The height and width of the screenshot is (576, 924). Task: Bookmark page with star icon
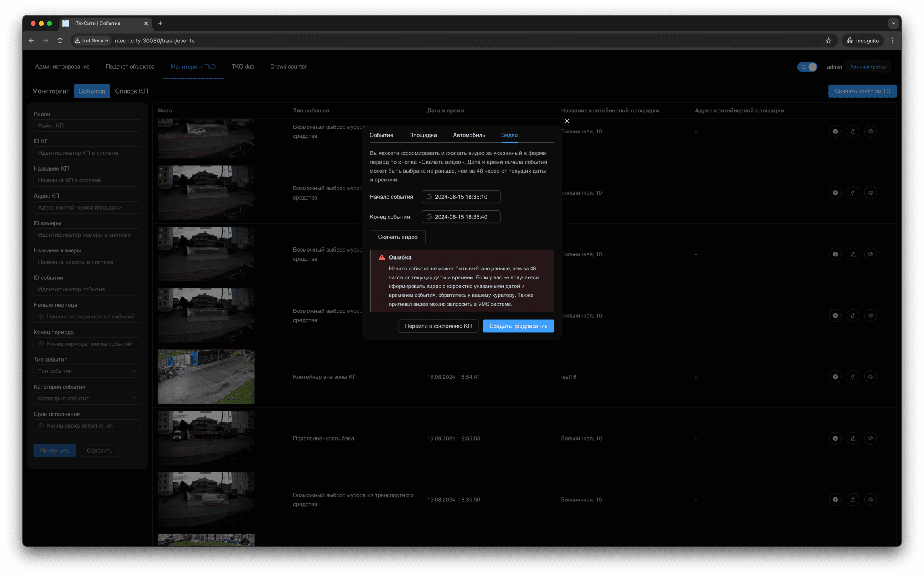click(x=828, y=40)
